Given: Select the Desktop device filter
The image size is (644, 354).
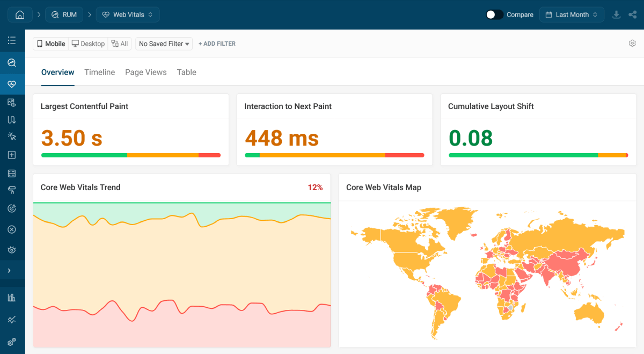Looking at the screenshot, I should [x=88, y=44].
